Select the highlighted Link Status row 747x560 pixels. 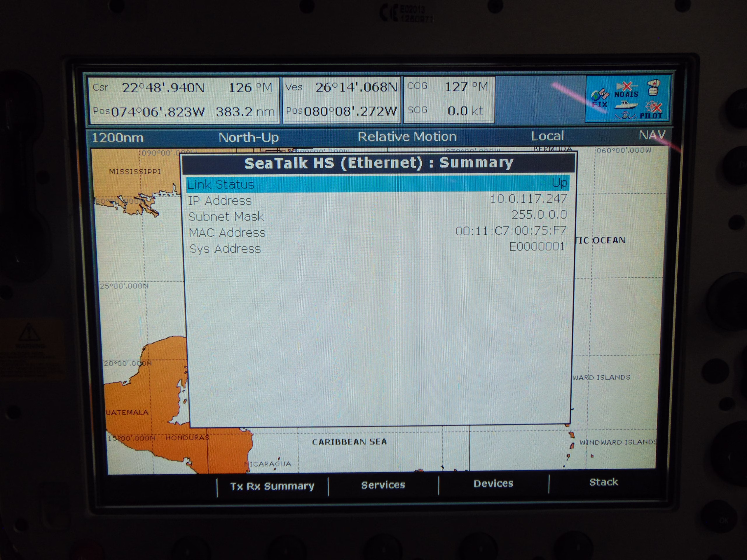tap(378, 184)
